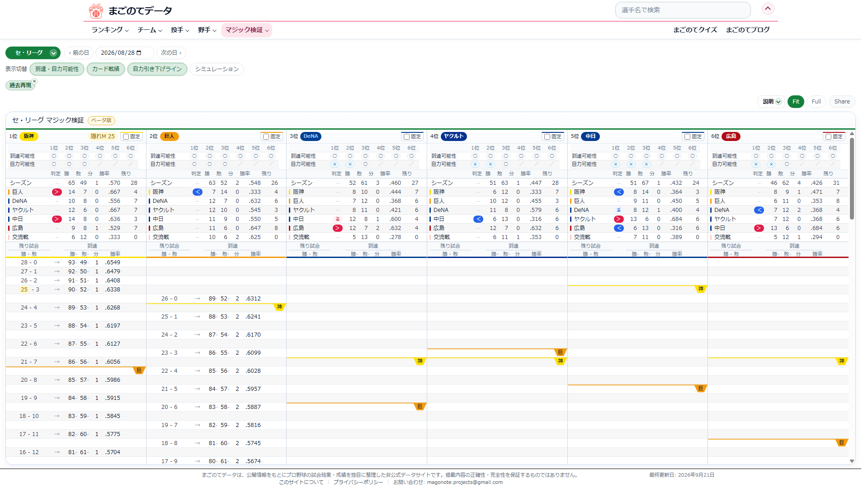Viewport: 868px width, 488px height.
Task: Expand the ランキング menu
Action: [110, 30]
